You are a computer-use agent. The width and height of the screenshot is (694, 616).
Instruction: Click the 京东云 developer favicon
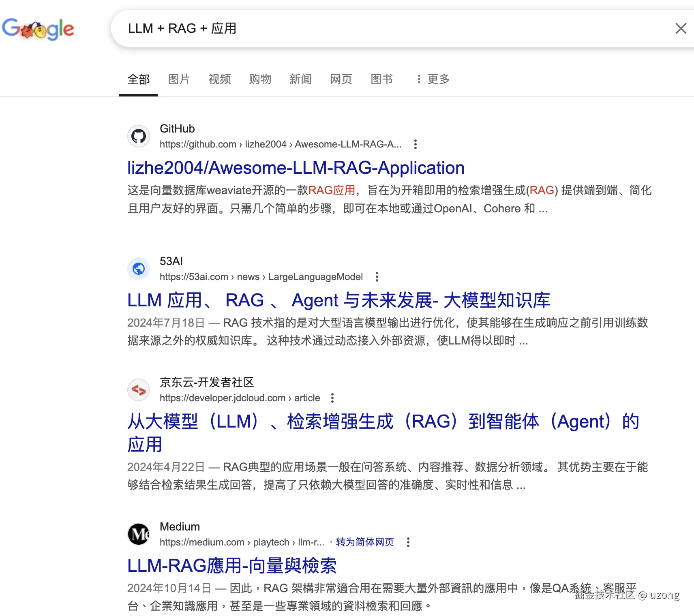point(139,390)
